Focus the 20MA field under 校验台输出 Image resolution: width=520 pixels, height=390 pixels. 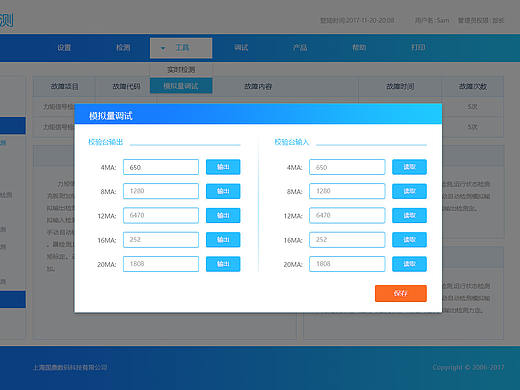pyautogui.click(x=161, y=264)
